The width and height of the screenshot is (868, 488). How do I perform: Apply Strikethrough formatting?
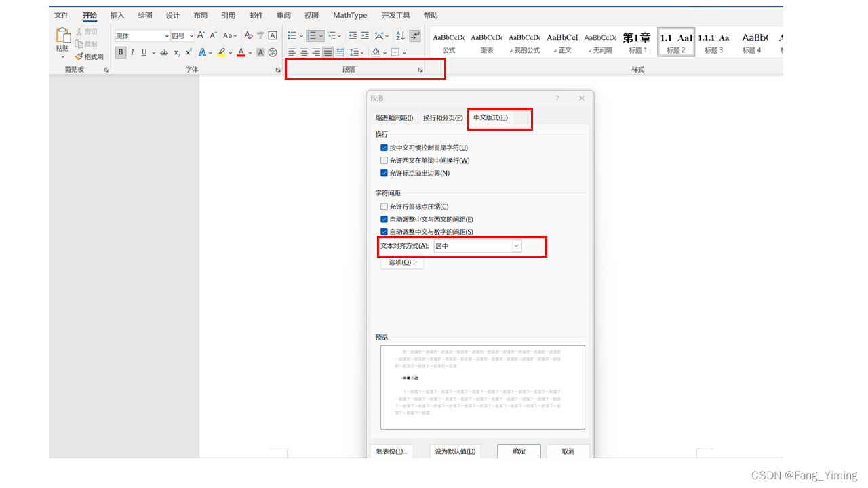pyautogui.click(x=164, y=52)
